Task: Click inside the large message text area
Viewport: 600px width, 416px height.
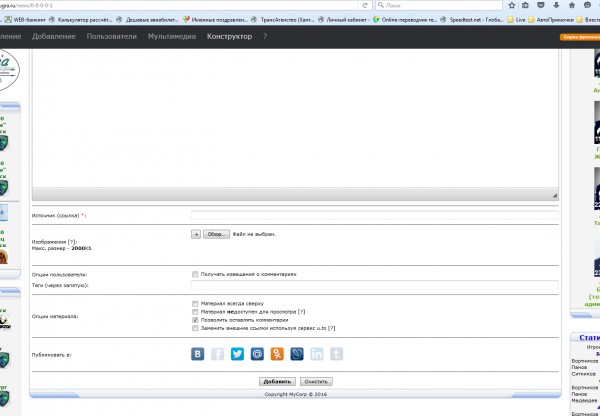Action: tap(295, 118)
